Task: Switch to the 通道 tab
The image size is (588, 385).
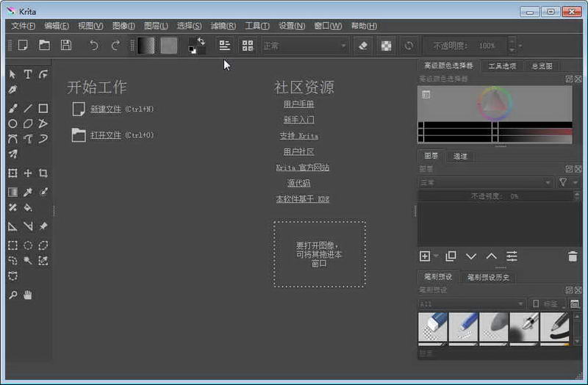Action: 460,156
